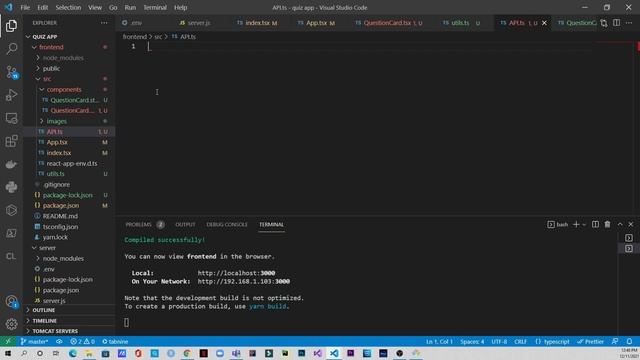Click Explorer more actions ellipsis
Screen dimensions: 640x360
(104, 23)
